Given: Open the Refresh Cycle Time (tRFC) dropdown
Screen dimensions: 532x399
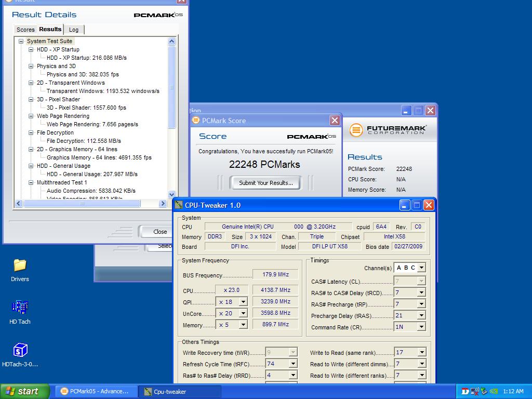Looking at the screenshot, I should 293,364.
